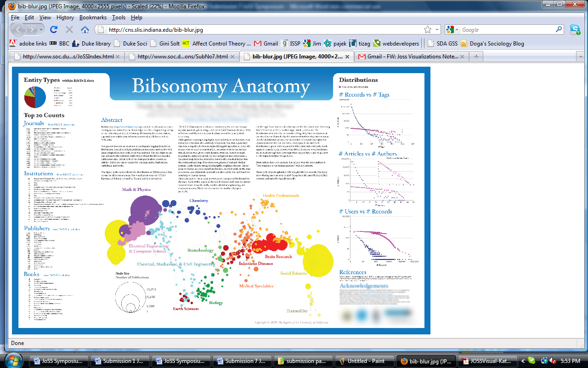This screenshot has width=588, height=368.
Task: Open the File menu
Action: click(15, 17)
